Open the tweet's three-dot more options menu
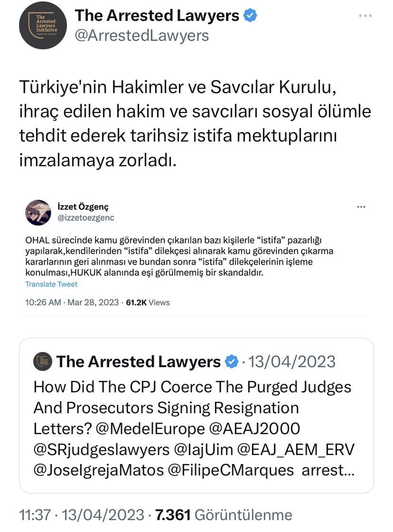This screenshot has height=532, width=393. 365,16
